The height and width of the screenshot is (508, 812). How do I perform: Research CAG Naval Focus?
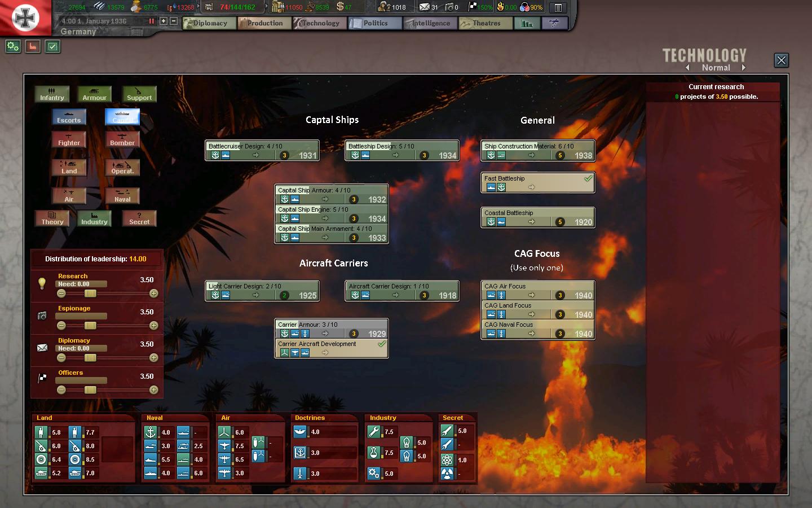click(538, 329)
